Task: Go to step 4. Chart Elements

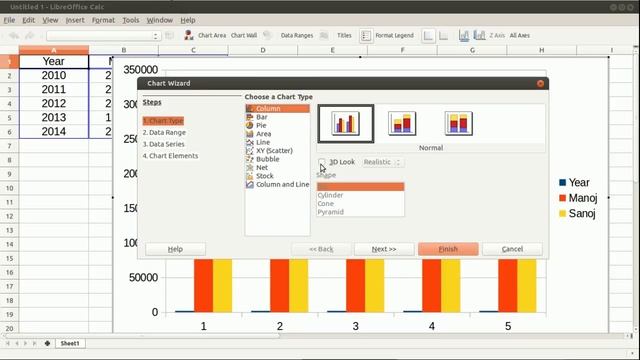Action: [170, 156]
